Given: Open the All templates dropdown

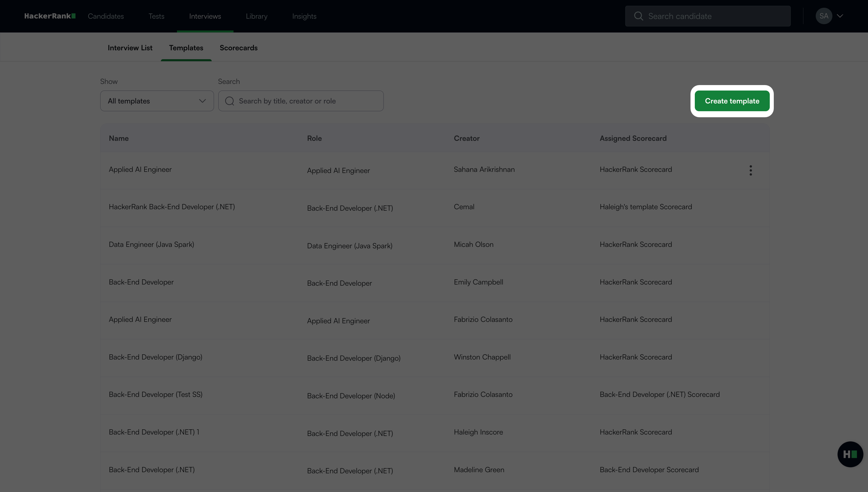Looking at the screenshot, I should [157, 101].
